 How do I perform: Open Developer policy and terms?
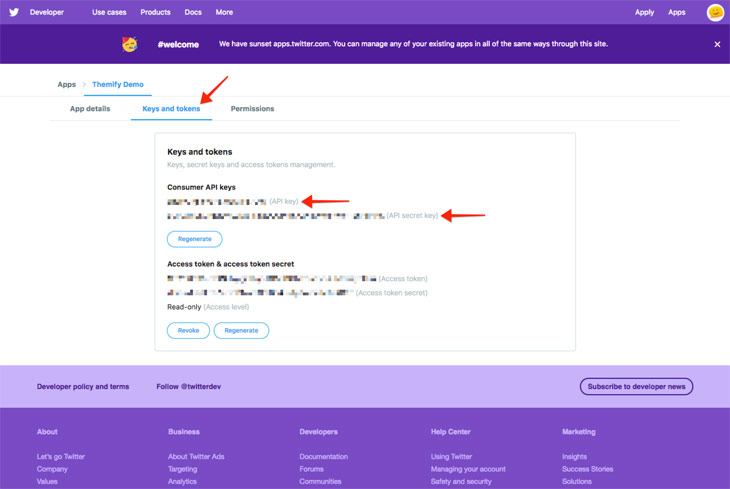tap(83, 387)
